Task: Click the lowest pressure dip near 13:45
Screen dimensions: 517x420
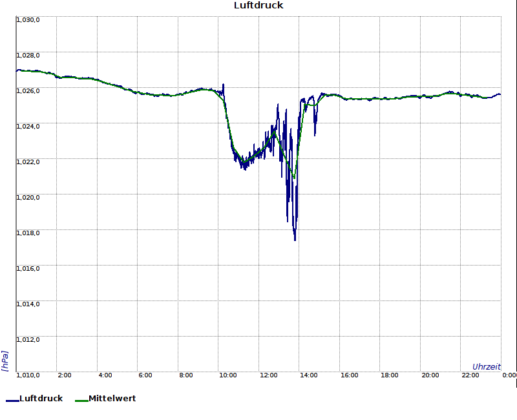Action: 295,240
